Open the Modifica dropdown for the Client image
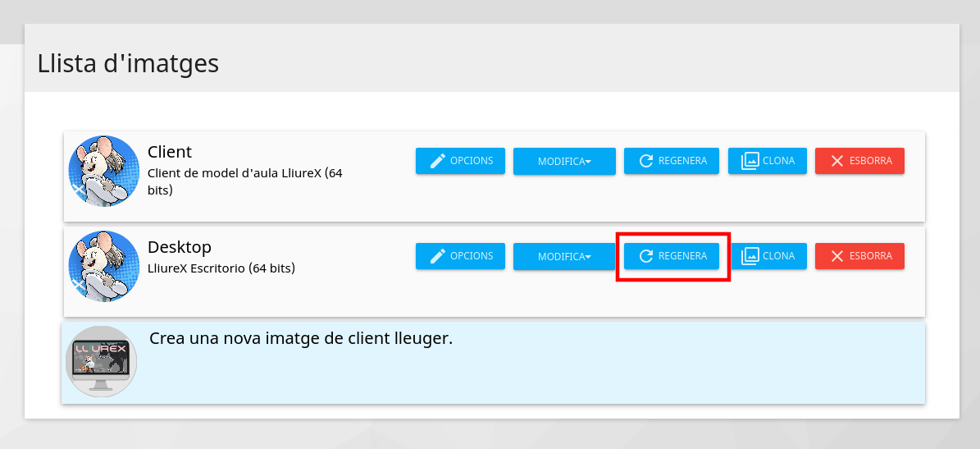This screenshot has height=449, width=980. click(x=564, y=162)
